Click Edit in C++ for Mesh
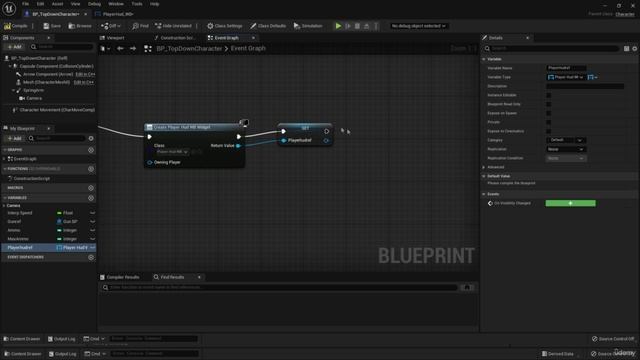Screen dimensions: 640x360 click(84, 82)
